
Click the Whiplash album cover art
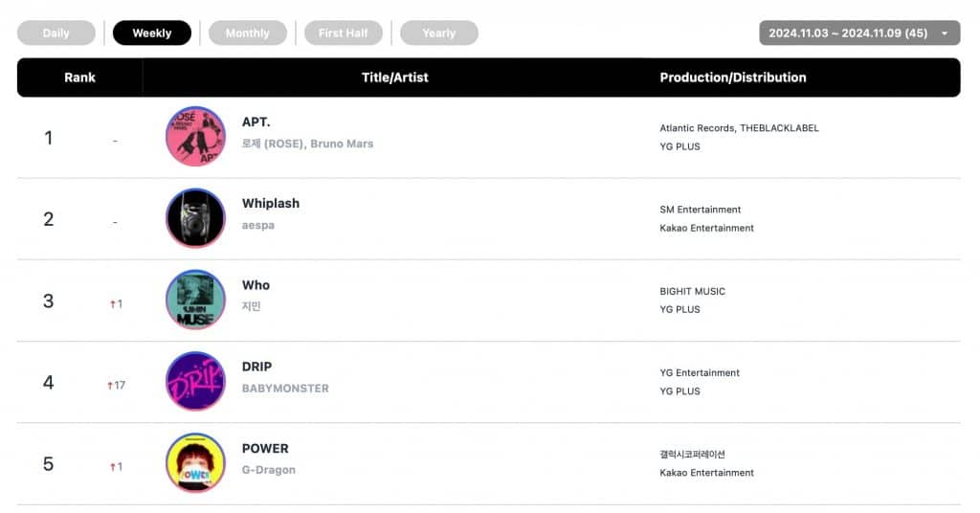[x=195, y=218]
